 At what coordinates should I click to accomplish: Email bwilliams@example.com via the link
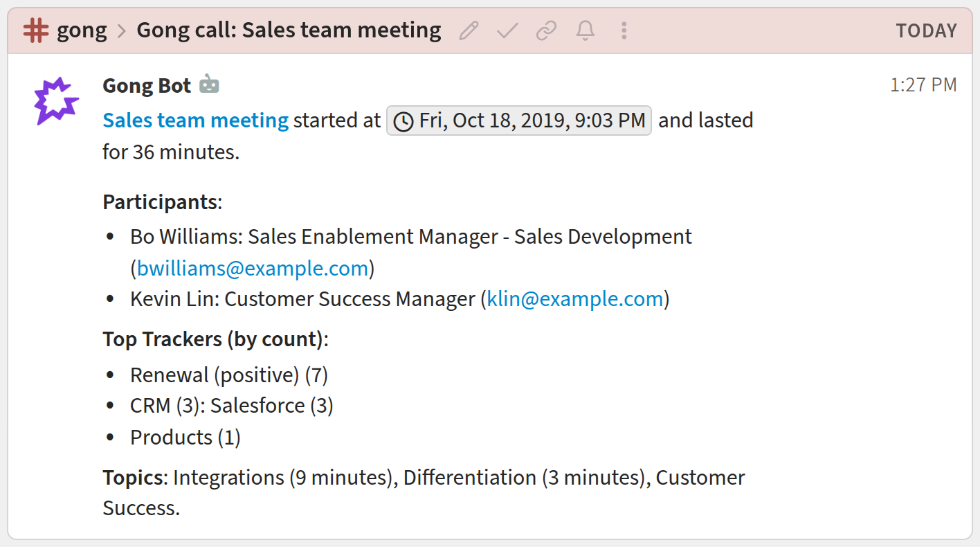coord(253,269)
